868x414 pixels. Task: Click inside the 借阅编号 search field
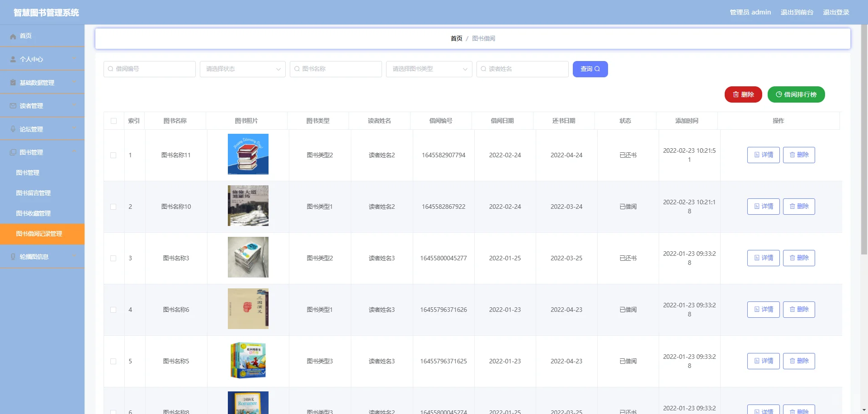tap(149, 69)
